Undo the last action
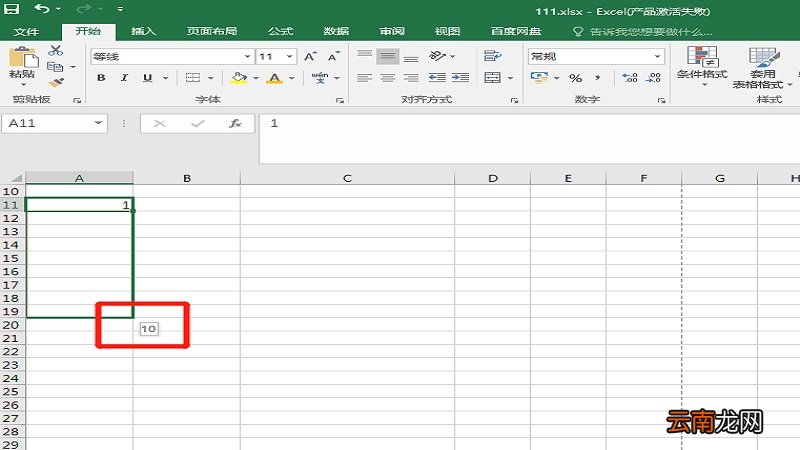This screenshot has width=800, height=450. click(42, 9)
